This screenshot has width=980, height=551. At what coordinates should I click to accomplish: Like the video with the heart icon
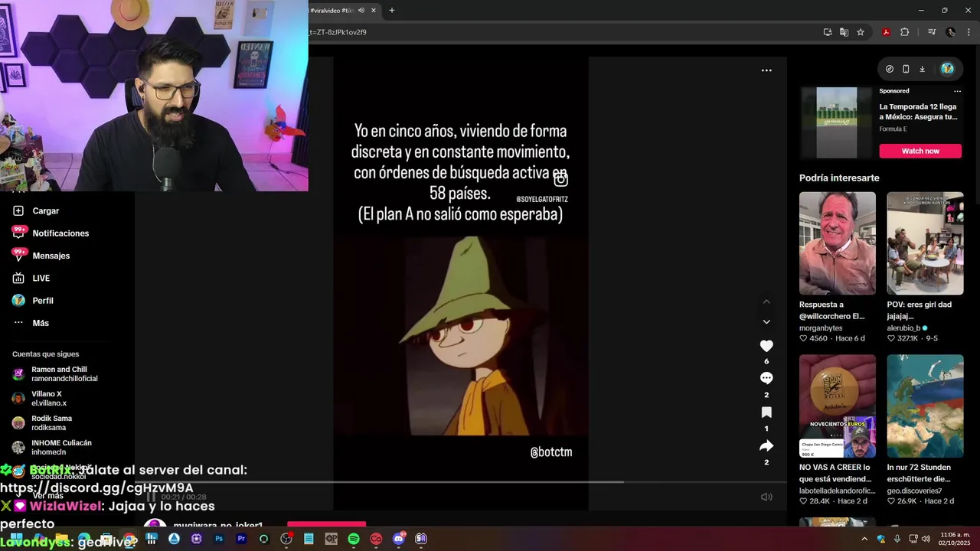pyautogui.click(x=766, y=346)
